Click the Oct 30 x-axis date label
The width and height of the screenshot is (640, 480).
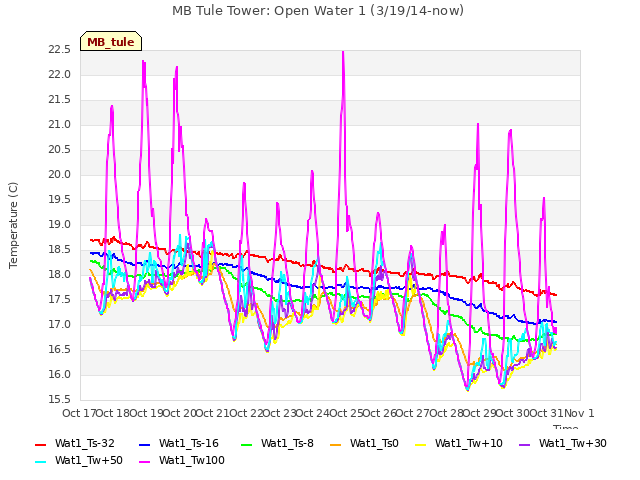pyautogui.click(x=513, y=413)
